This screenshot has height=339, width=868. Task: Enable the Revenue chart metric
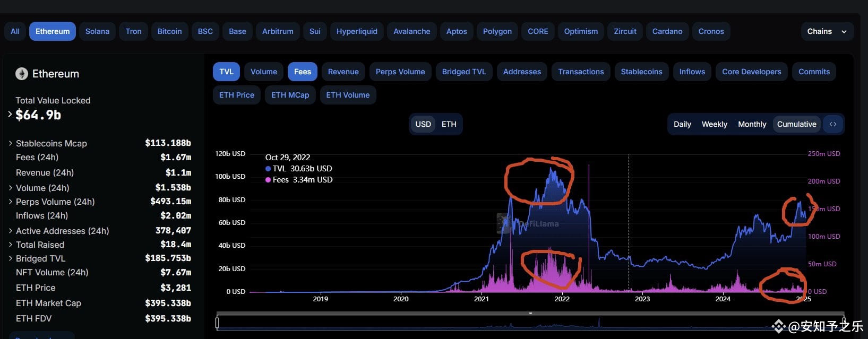pos(343,72)
